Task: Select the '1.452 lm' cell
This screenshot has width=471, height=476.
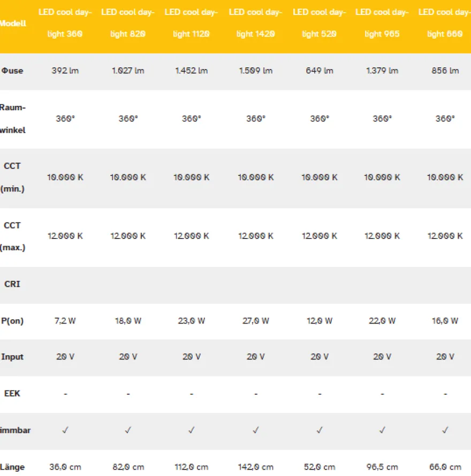Action: [191, 71]
